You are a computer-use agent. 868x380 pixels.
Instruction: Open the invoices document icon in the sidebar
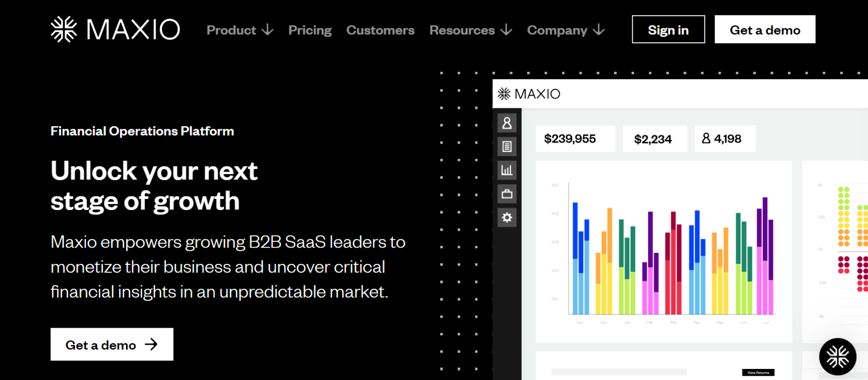tap(507, 146)
